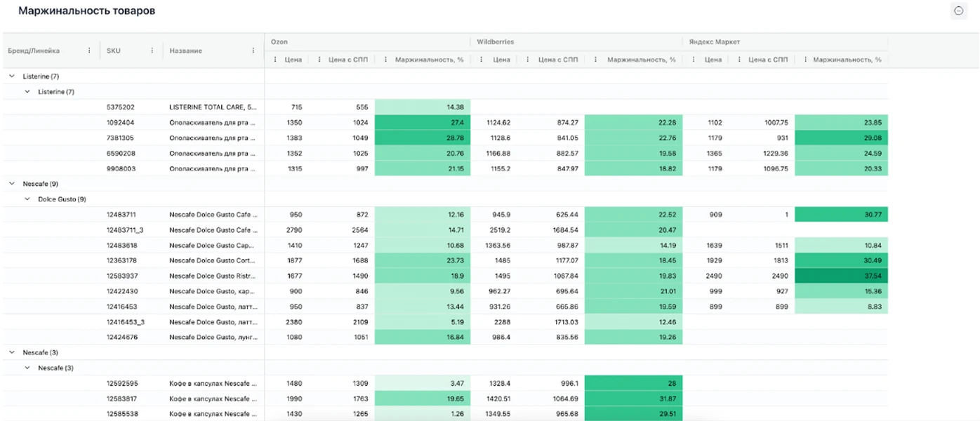This screenshot has width=980, height=421.
Task: Select SKU cell 6590208
Action: coord(121,154)
